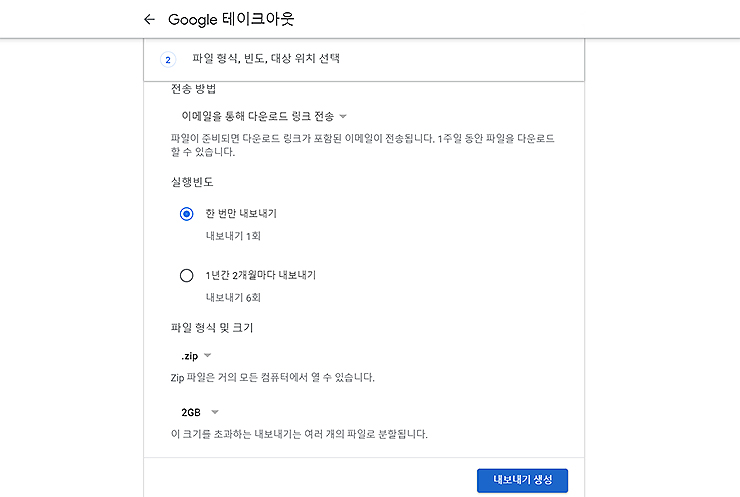The image size is (740, 497).
Task: Open the 이메일을 통해 다운로드 링크 전송 dropdown
Action: pyautogui.click(x=264, y=116)
